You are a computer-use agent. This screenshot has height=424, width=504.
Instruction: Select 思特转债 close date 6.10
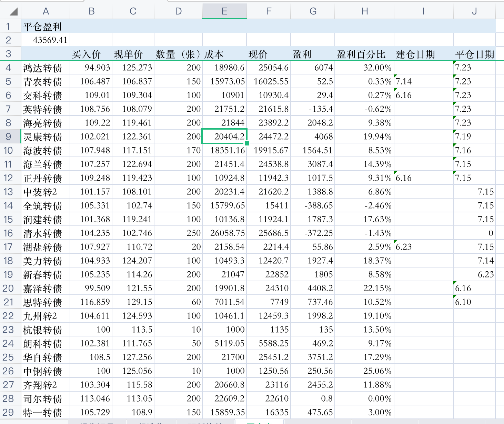pos(474,302)
